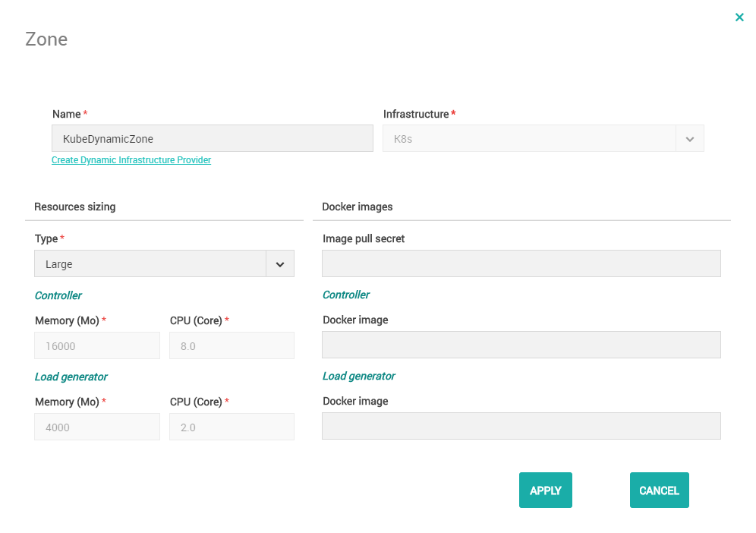This screenshot has height=533, width=756.
Task: Open the Infrastructure dropdown showing K8s
Action: (x=543, y=138)
